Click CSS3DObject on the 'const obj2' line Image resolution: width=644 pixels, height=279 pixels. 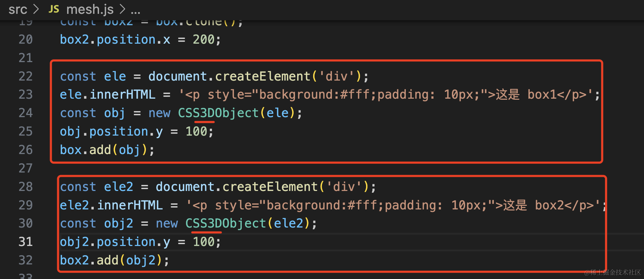coord(226,223)
